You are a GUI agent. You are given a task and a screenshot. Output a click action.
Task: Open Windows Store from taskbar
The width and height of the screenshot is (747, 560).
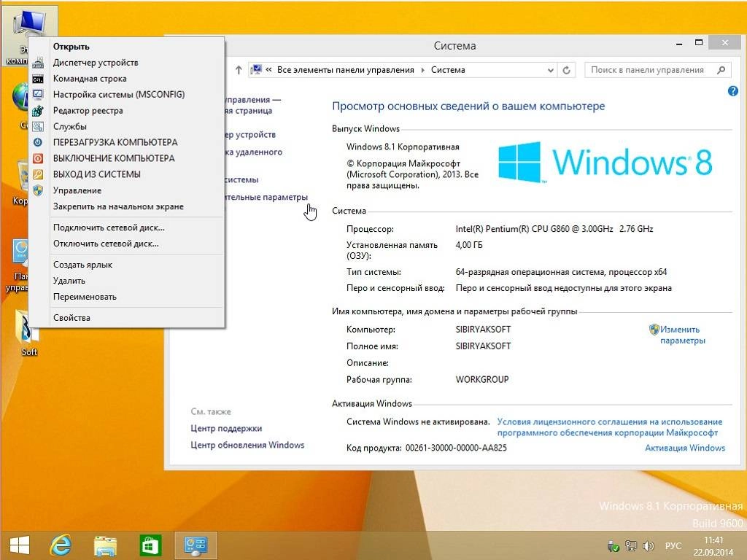point(150,545)
